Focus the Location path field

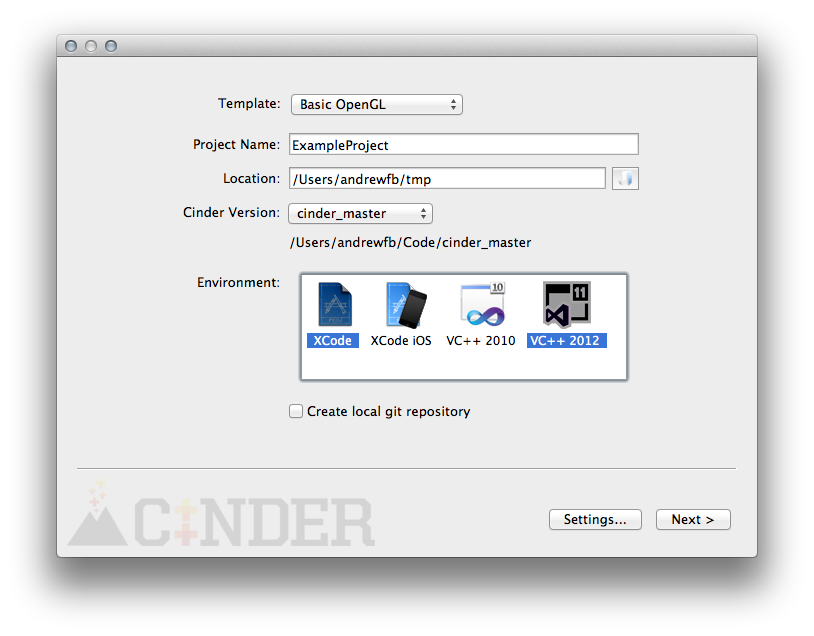447,179
